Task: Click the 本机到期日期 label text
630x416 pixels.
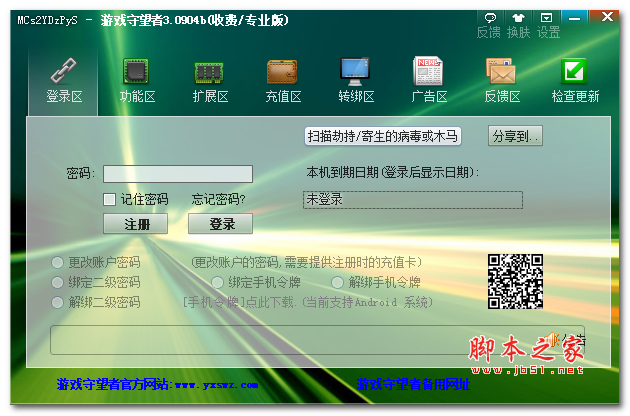Action: point(393,173)
